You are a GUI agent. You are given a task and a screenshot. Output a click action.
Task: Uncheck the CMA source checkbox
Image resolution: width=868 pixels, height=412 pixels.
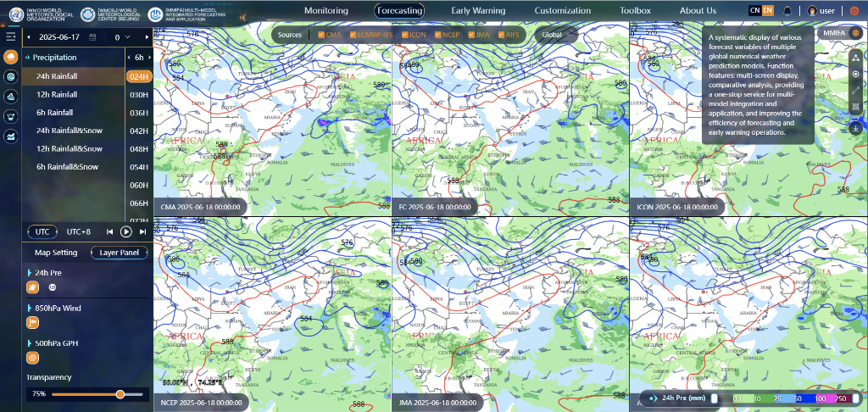[321, 35]
